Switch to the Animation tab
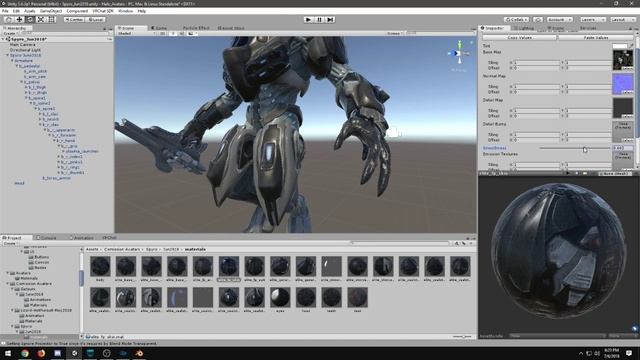Viewport: 640px width, 360px height. pos(82,238)
